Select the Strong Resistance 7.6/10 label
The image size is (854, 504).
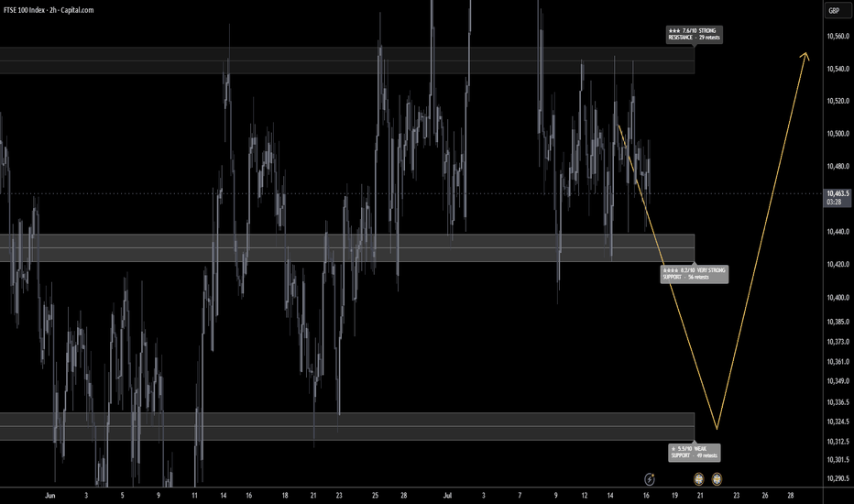tap(695, 34)
